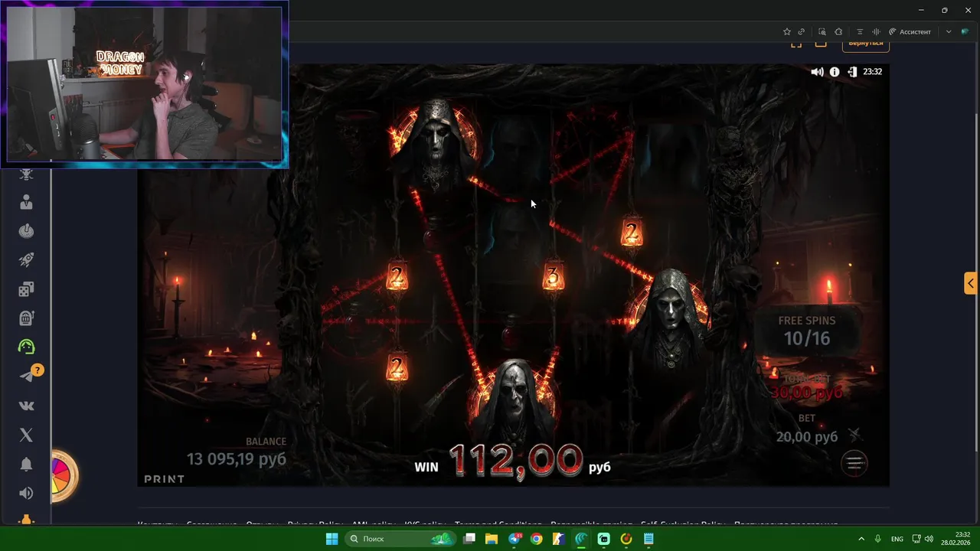Open the rocket crash game sidebar icon
980x551 pixels.
click(27, 260)
